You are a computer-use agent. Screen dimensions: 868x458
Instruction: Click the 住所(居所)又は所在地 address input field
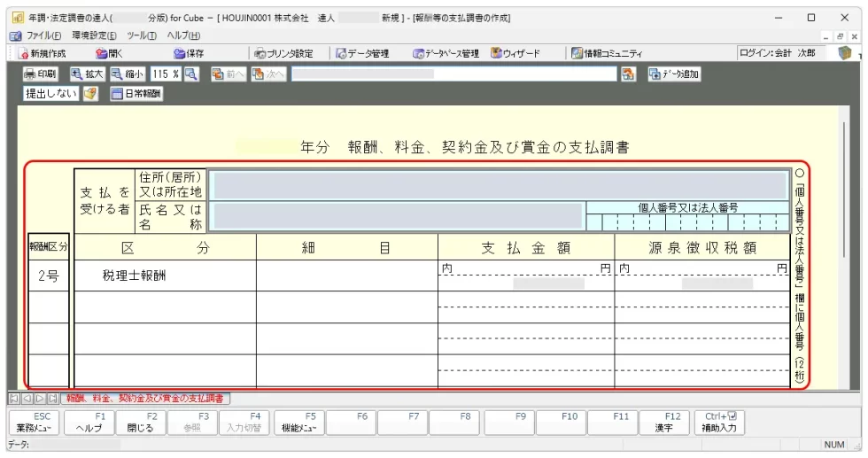[x=498, y=185]
